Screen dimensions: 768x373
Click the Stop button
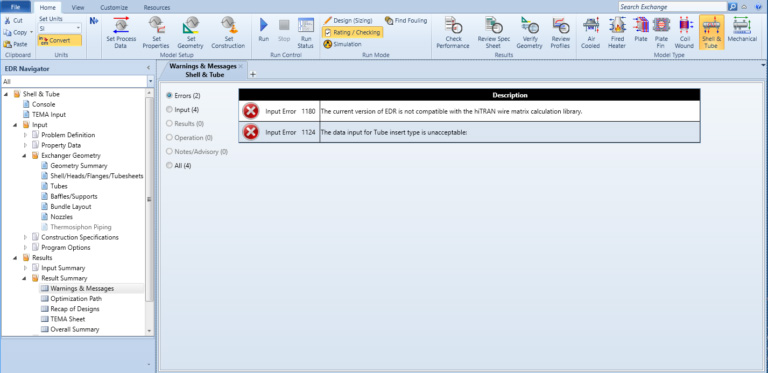284,29
